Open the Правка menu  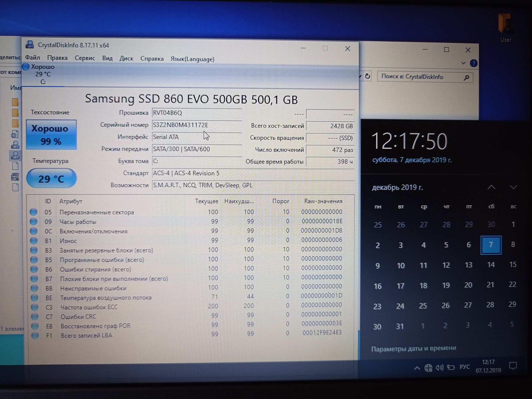[57, 58]
